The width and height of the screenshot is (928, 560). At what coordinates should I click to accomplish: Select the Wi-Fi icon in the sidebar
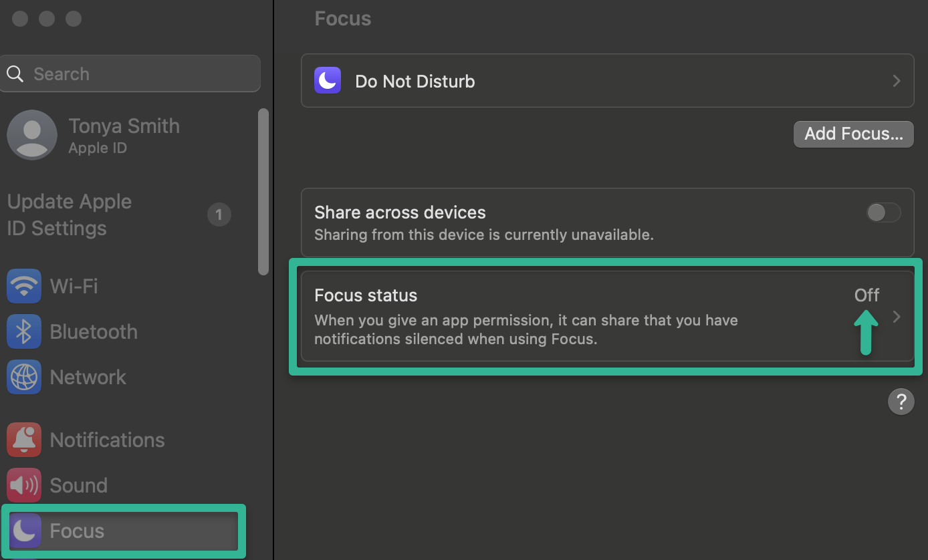(x=23, y=286)
